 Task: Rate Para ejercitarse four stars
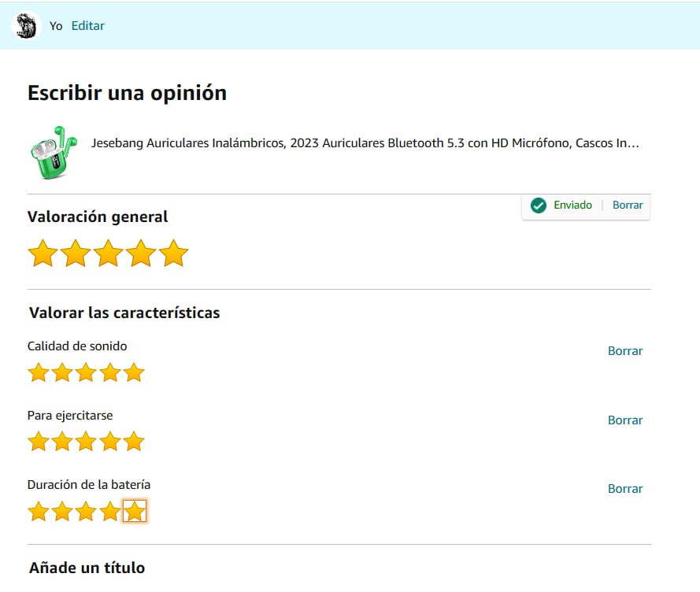(x=109, y=442)
